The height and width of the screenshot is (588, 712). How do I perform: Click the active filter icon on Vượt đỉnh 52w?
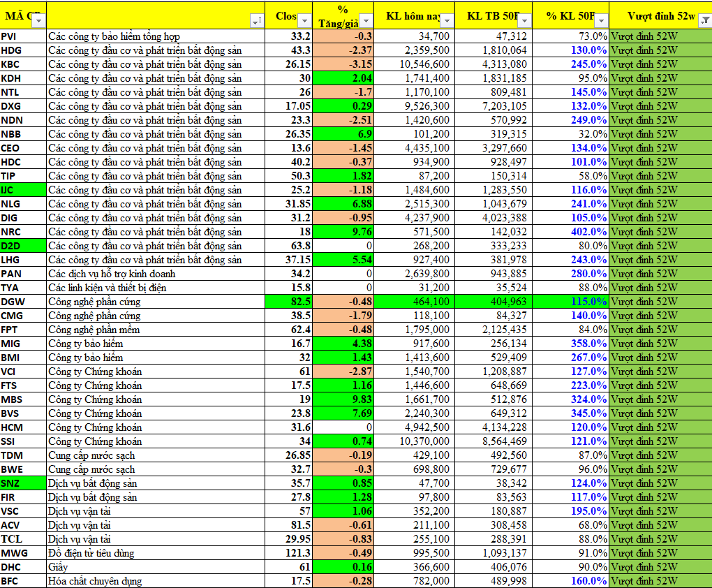click(704, 21)
